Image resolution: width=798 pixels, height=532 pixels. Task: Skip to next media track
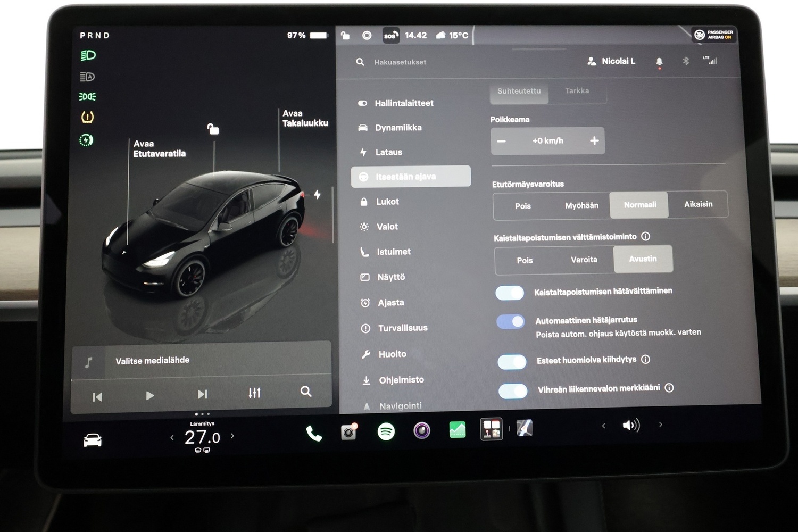(x=202, y=394)
